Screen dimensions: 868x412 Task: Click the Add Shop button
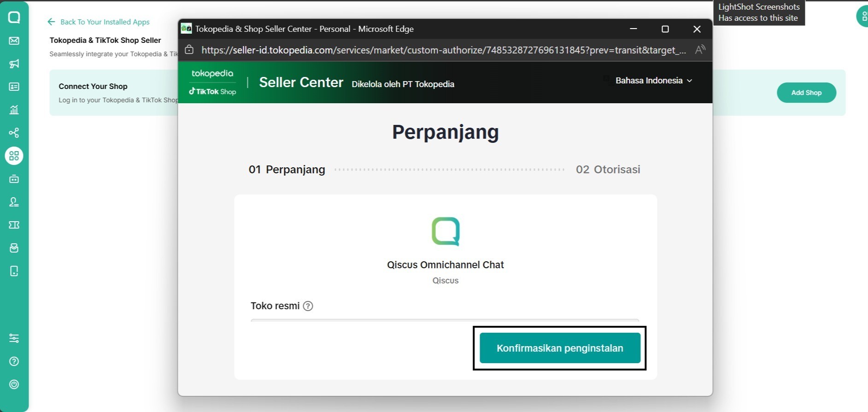[806, 93]
